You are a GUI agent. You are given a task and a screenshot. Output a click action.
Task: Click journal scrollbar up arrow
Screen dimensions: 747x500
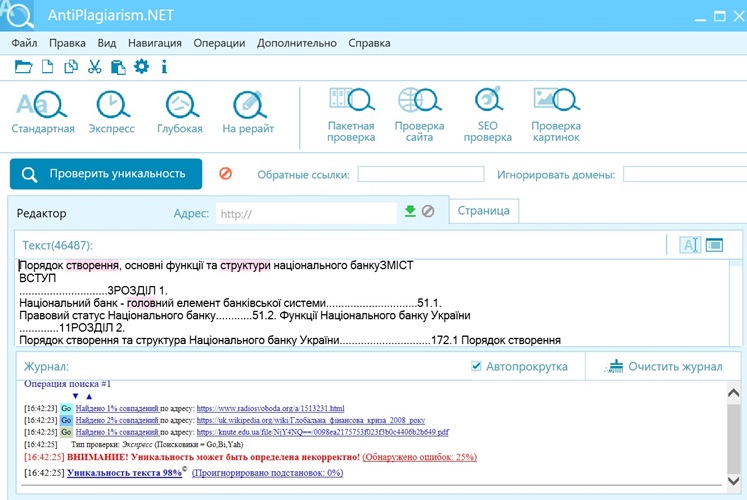pos(734,393)
